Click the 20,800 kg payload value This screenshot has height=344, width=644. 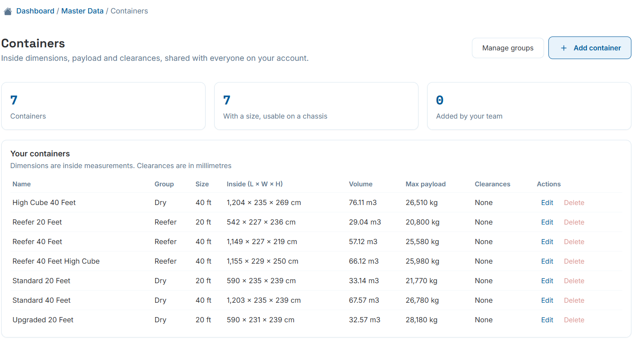pos(422,222)
